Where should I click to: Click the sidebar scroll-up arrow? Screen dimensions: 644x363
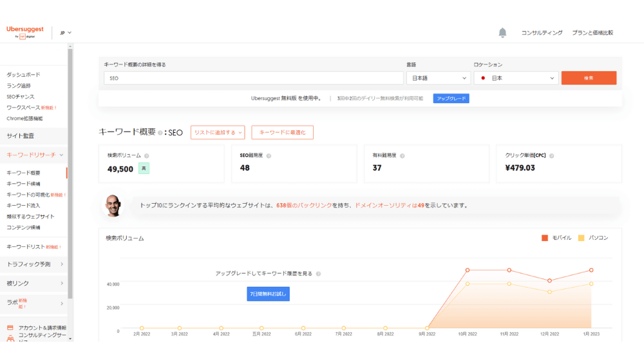click(x=70, y=46)
